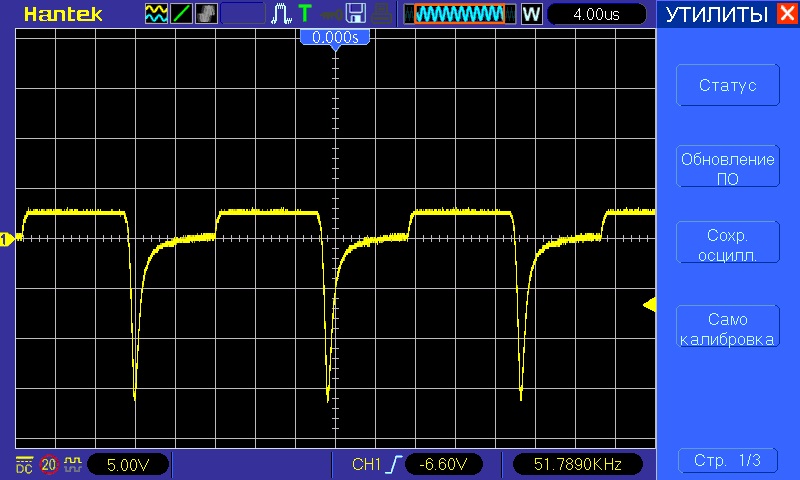Close the УТИЛИТЫ menu
Viewport: 800px width, 480px height.
(x=786, y=14)
